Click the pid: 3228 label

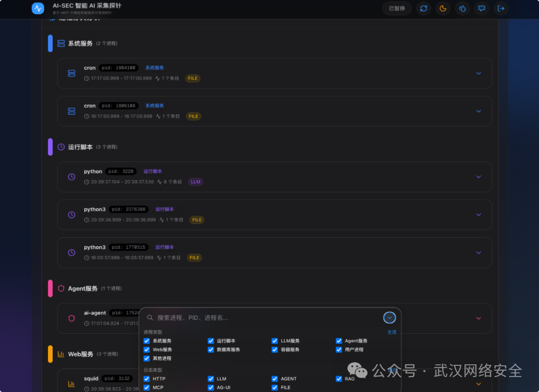click(x=121, y=171)
